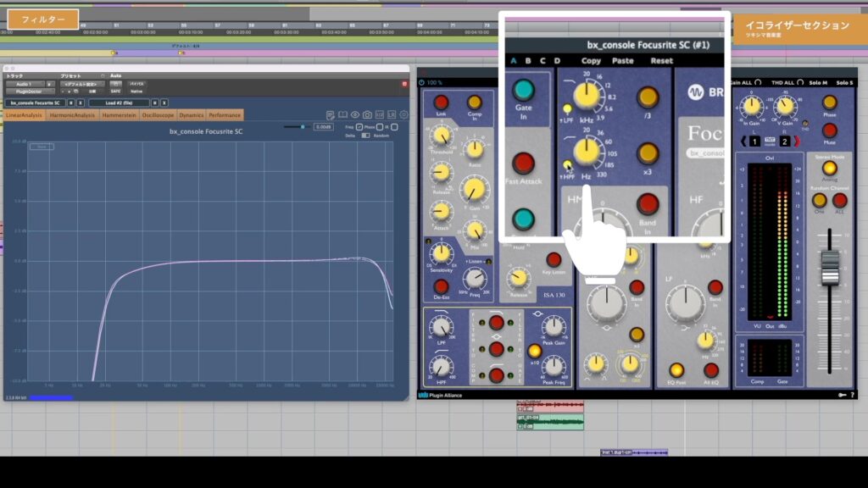Toggle the EQ Post button
The image size is (868, 488).
[676, 370]
